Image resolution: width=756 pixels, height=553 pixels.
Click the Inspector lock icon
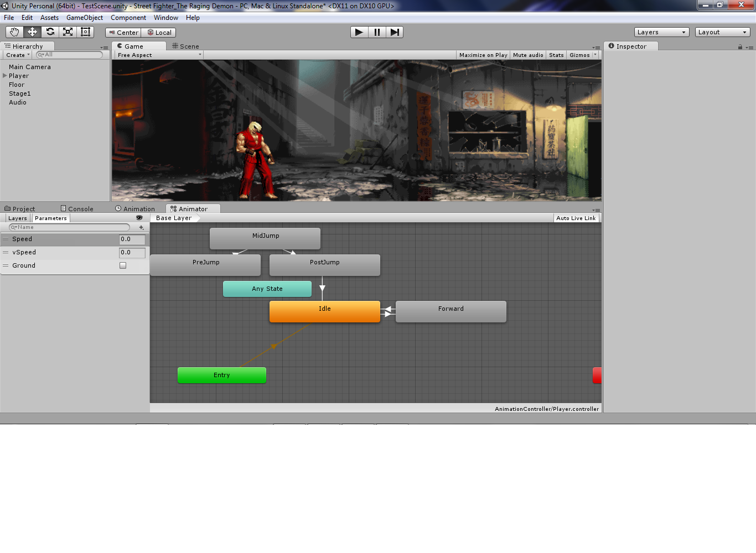point(740,47)
